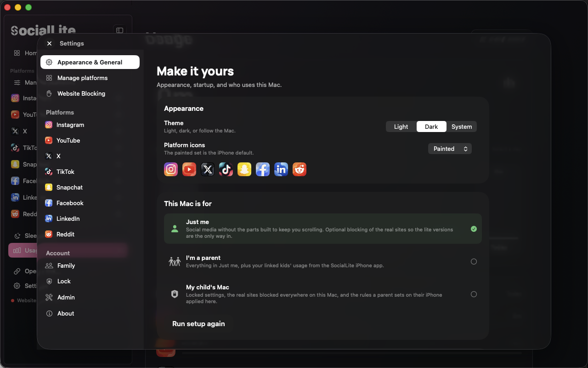The height and width of the screenshot is (368, 588).
Task: Click the painted TikTok icon preview
Action: (x=226, y=169)
